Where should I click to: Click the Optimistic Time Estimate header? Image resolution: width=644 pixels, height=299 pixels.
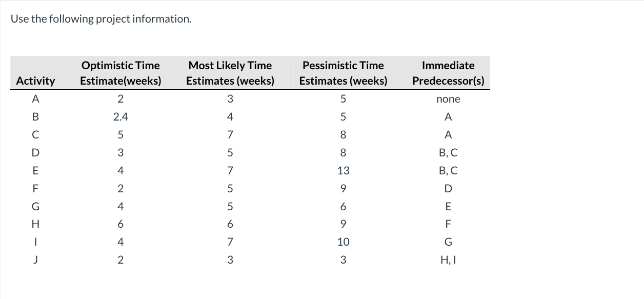tap(120, 73)
